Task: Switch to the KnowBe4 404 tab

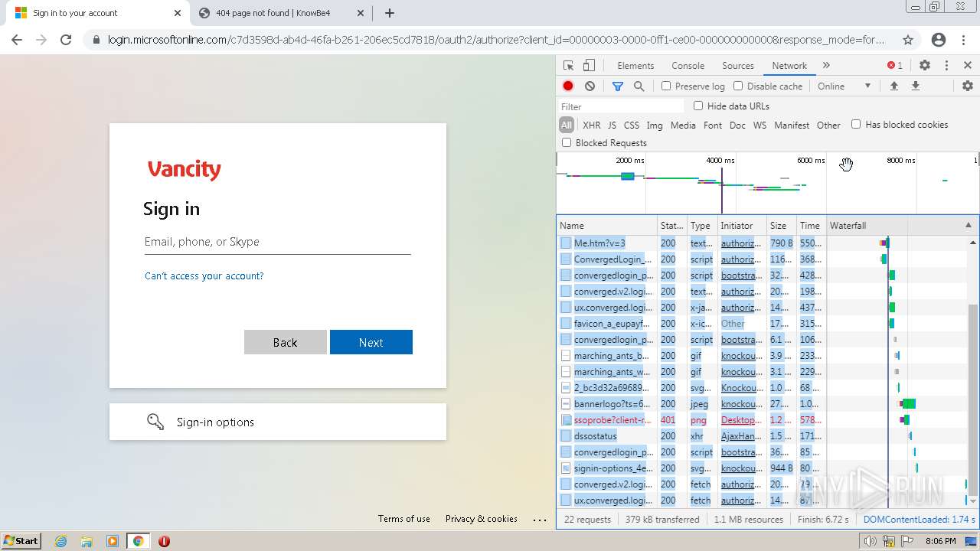Action: pyautogui.click(x=282, y=13)
